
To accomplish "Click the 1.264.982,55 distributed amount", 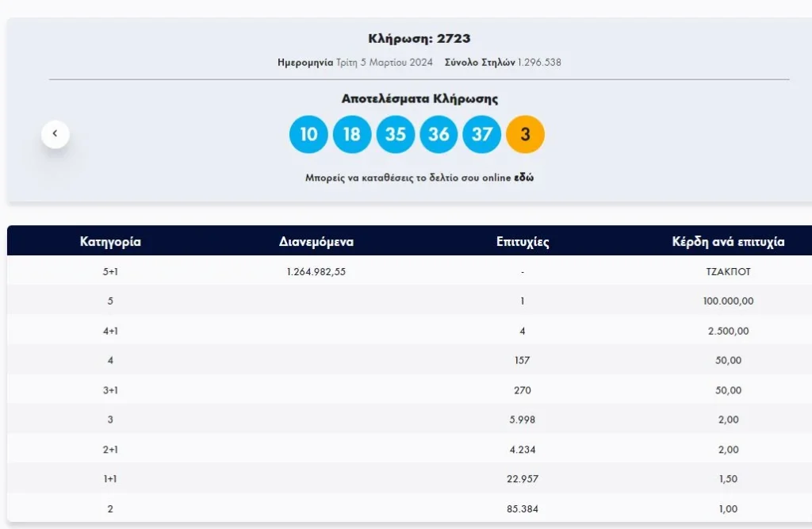I will 316,271.
